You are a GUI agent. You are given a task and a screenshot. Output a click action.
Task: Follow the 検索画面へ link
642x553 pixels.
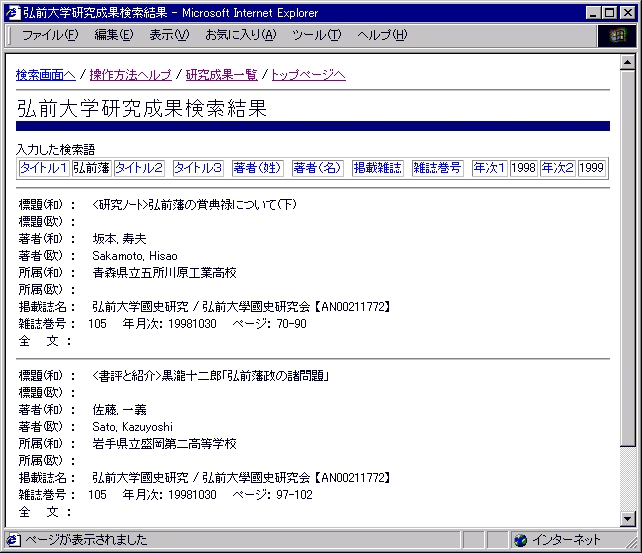pyautogui.click(x=46, y=75)
